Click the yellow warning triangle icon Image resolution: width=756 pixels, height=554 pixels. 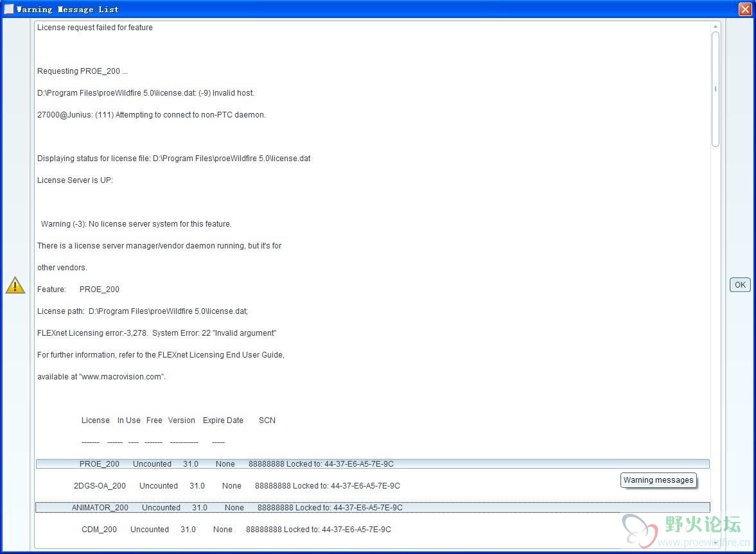tap(15, 285)
